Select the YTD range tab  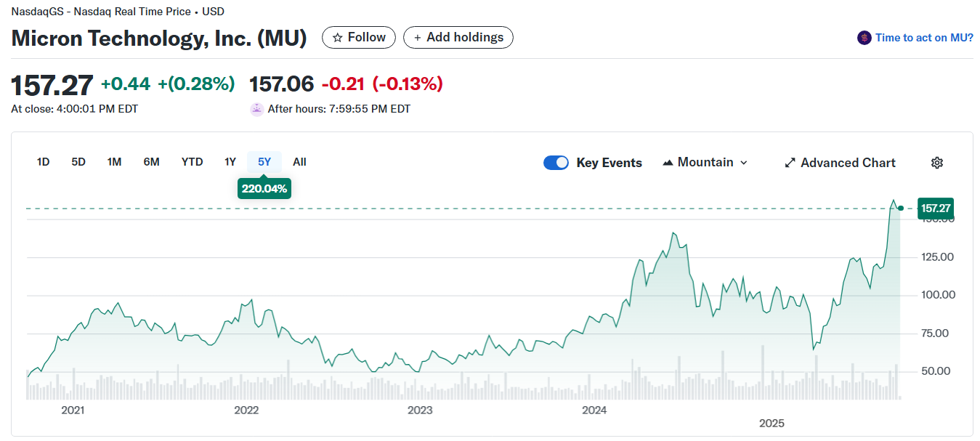pos(192,162)
